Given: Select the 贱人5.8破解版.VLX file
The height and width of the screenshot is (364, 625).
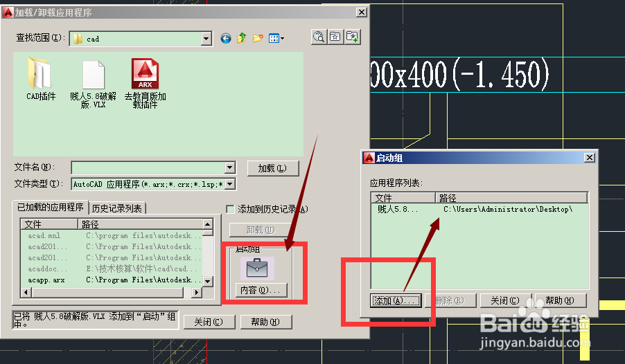Looking at the screenshot, I should pyautogui.click(x=94, y=84).
